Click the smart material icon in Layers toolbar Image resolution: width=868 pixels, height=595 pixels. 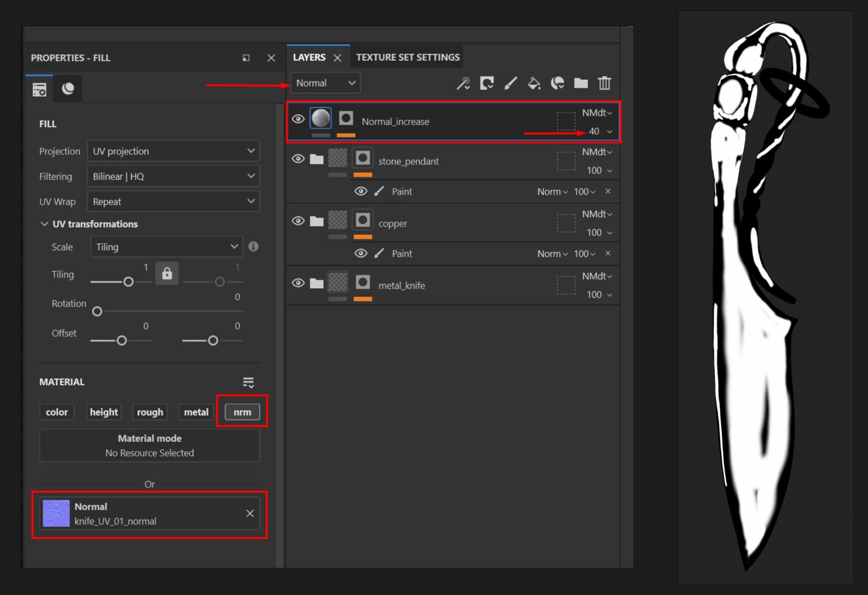point(557,83)
